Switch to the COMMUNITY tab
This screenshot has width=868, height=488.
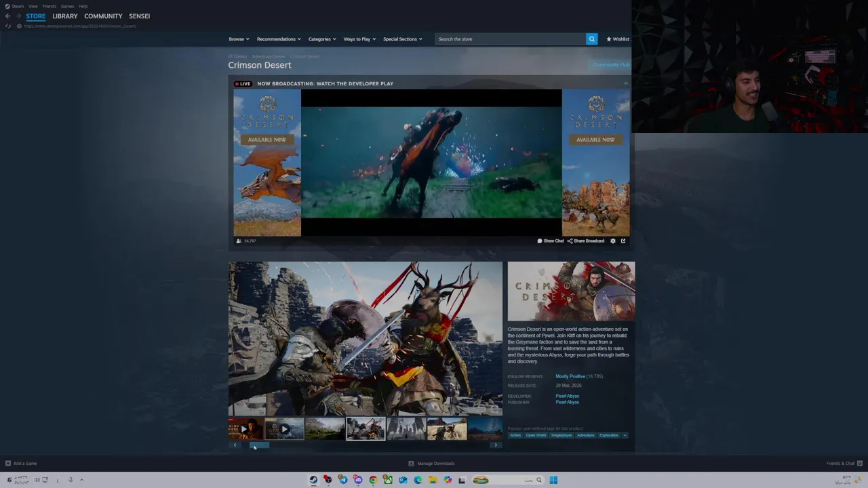103,16
